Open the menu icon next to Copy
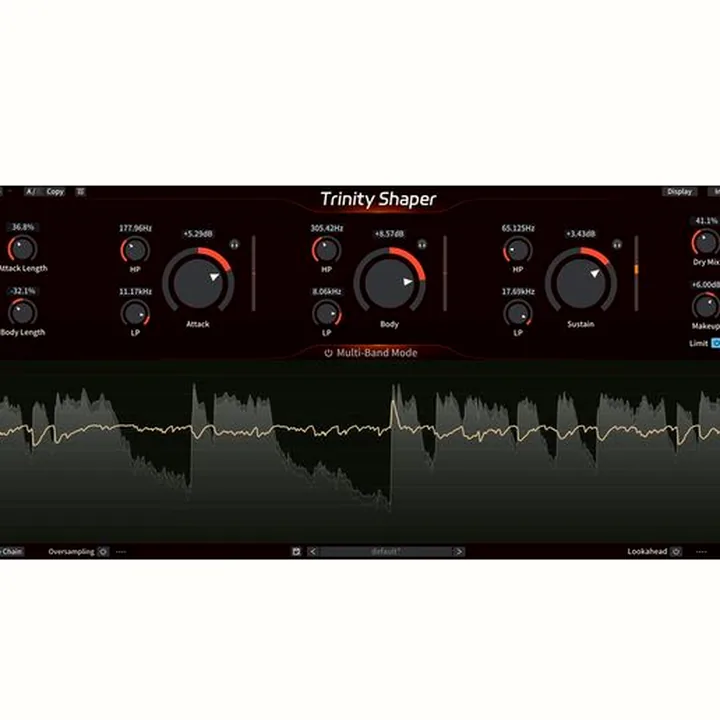720x720 pixels. [80, 192]
